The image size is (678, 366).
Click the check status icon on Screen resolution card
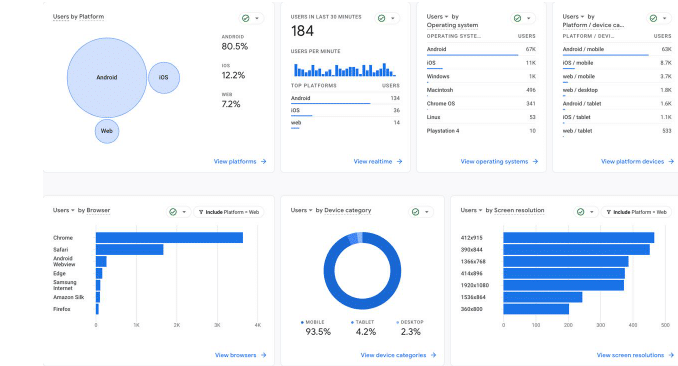point(581,212)
